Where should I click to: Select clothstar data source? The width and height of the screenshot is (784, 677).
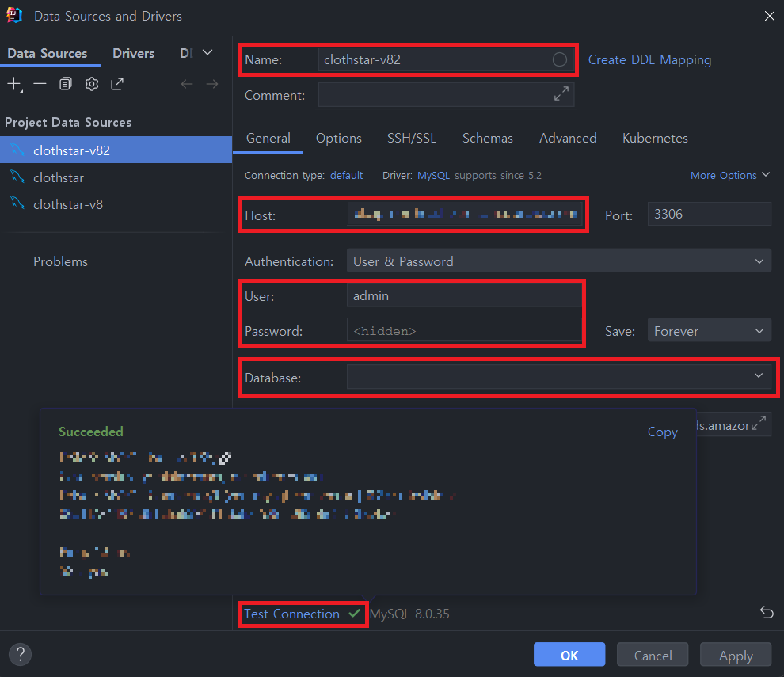click(x=116, y=177)
